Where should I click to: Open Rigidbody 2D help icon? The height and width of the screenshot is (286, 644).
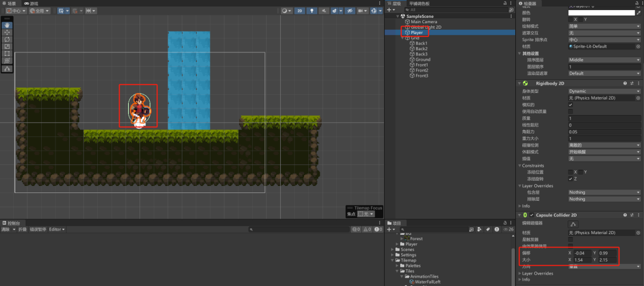point(625,83)
